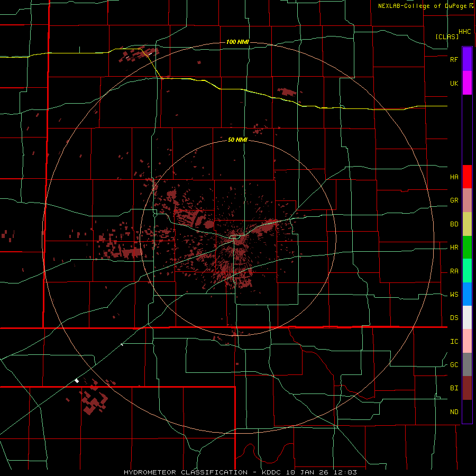476x476 pixels.
Task: Click the HA red legend swatch
Action: (467, 177)
